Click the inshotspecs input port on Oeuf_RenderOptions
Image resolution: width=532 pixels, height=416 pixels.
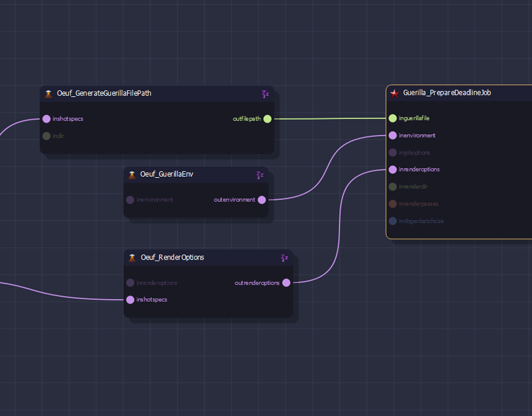(130, 300)
